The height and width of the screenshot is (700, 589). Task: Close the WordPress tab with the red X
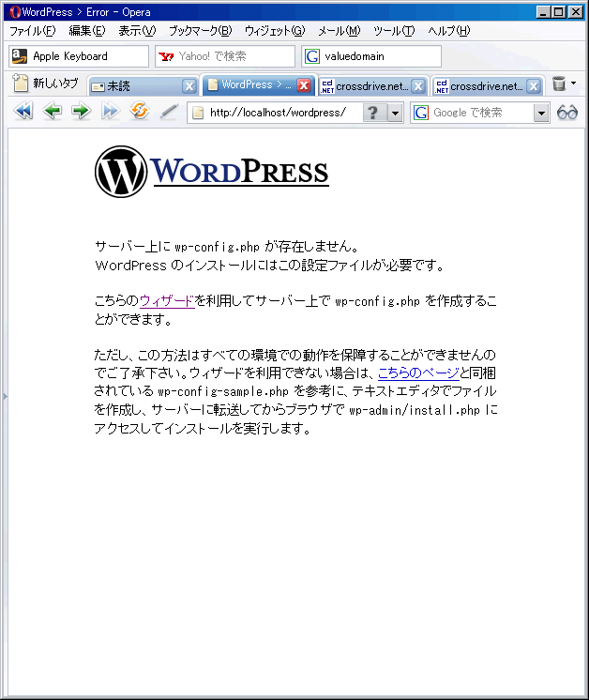point(304,85)
